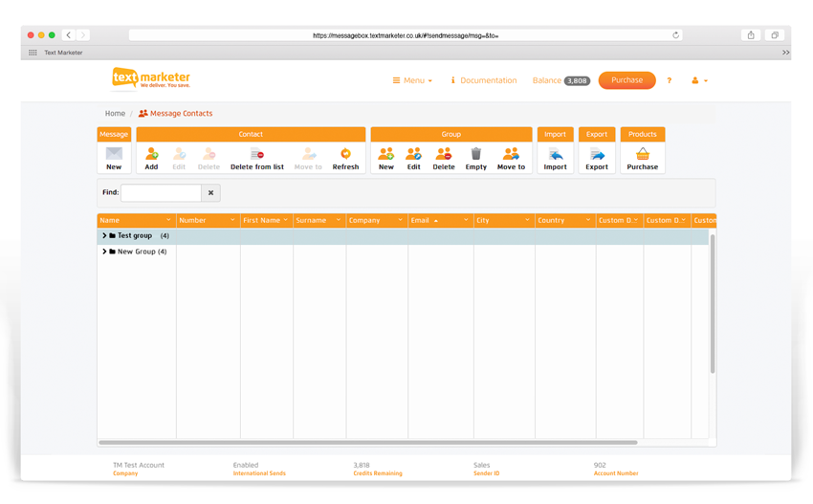Click the Purchase basket icon
The width and height of the screenshot is (813, 504).
(643, 153)
